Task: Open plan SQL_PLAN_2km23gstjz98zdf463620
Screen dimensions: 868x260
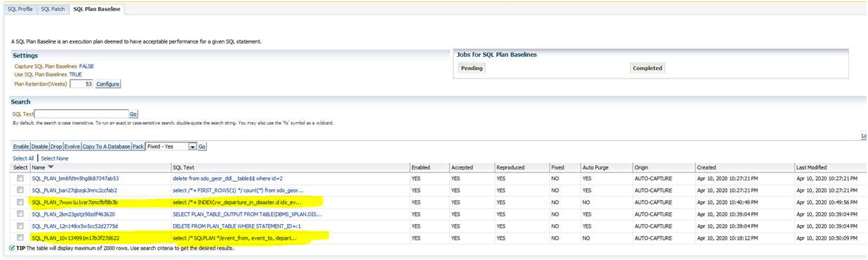Action: 73,214
